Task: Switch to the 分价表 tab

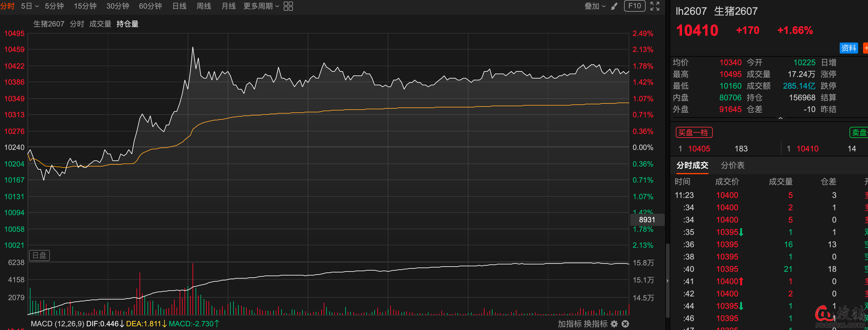Action: coord(732,165)
